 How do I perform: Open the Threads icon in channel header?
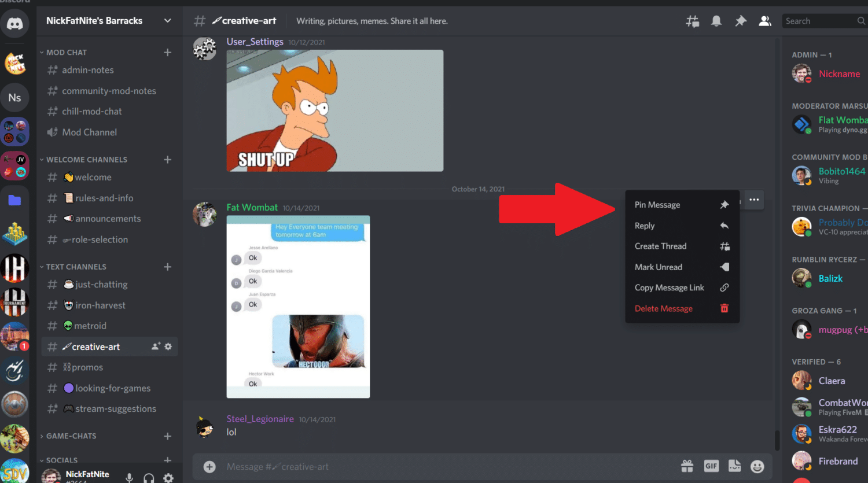point(692,21)
